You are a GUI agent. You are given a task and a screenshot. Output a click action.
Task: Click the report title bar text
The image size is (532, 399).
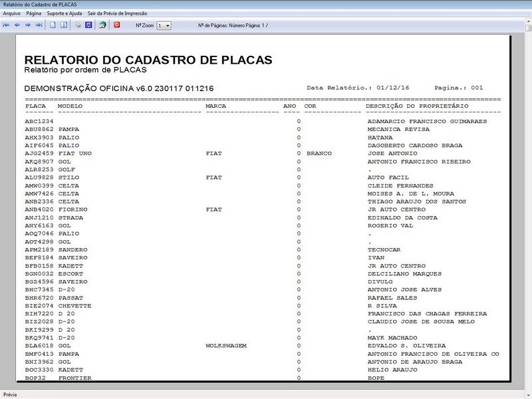pyautogui.click(x=40, y=4)
